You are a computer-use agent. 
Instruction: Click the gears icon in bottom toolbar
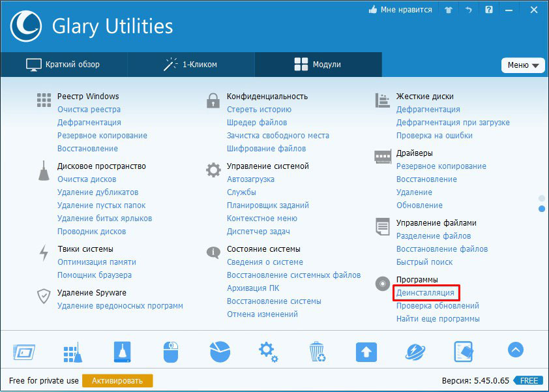(268, 352)
